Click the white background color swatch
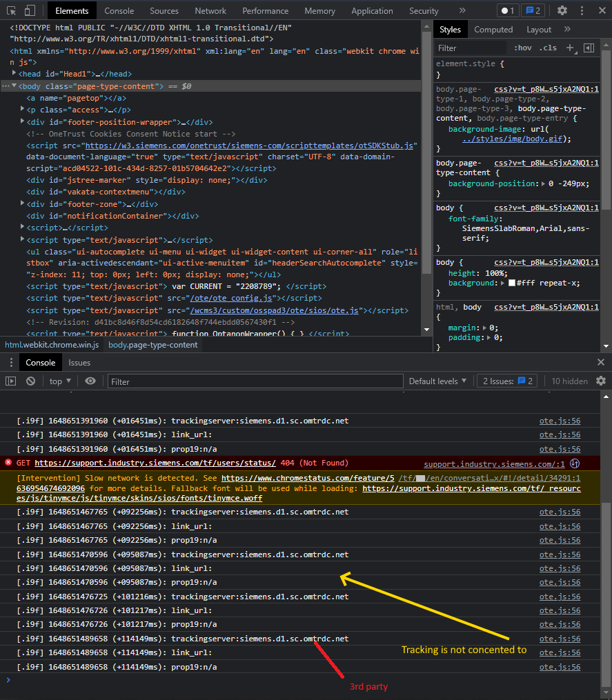This screenshot has width=612, height=700. point(512,283)
